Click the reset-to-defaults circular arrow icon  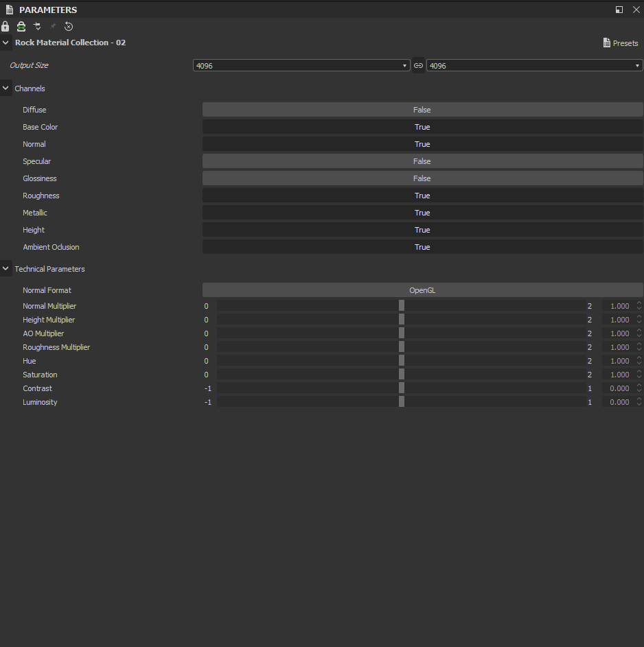[x=69, y=26]
